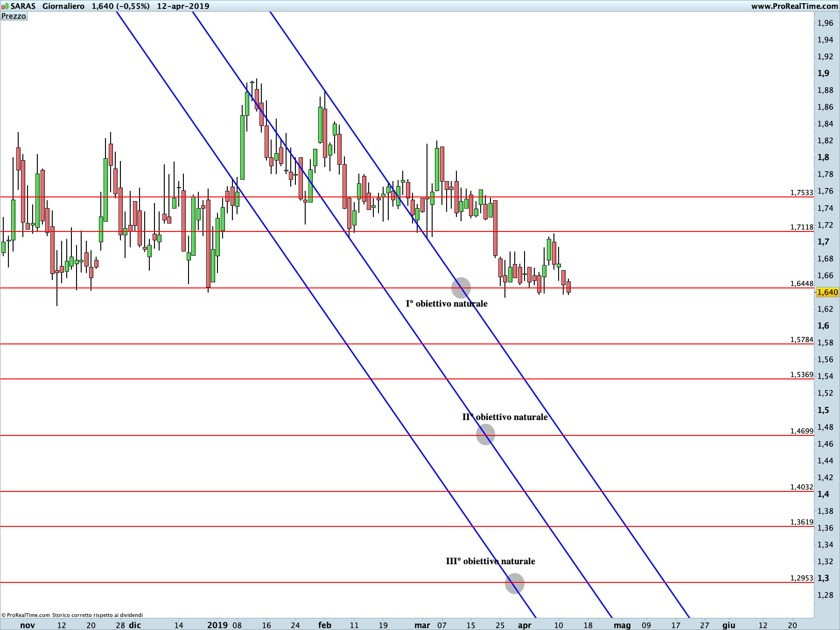840x630 pixels.
Task: Select the I° obiettivo naturale annotation
Action: point(447,304)
